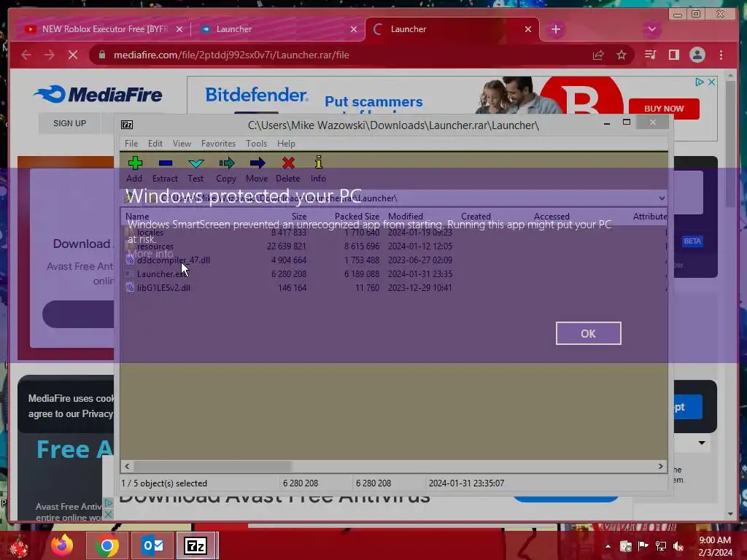
Task: Open Chrome from the taskbar
Action: 107,545
